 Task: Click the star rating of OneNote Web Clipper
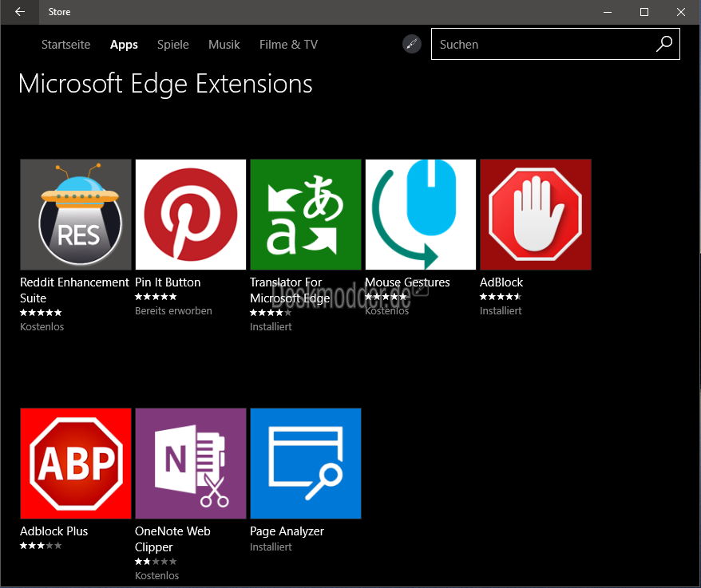(x=156, y=561)
